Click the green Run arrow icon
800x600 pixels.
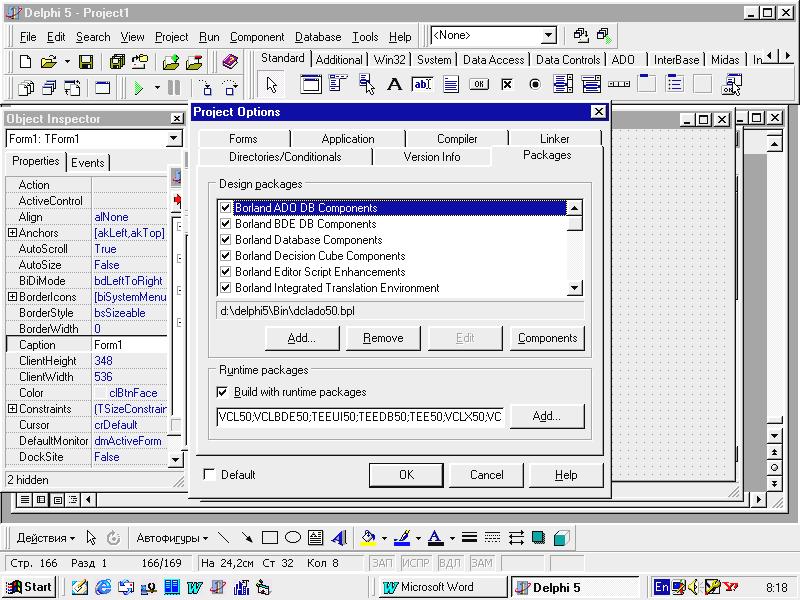tap(138, 88)
